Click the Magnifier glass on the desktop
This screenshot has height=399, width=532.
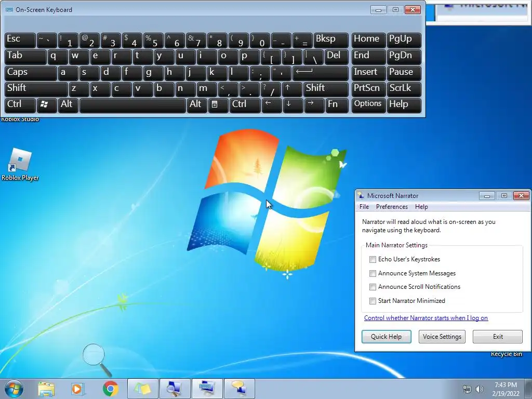[97, 360]
